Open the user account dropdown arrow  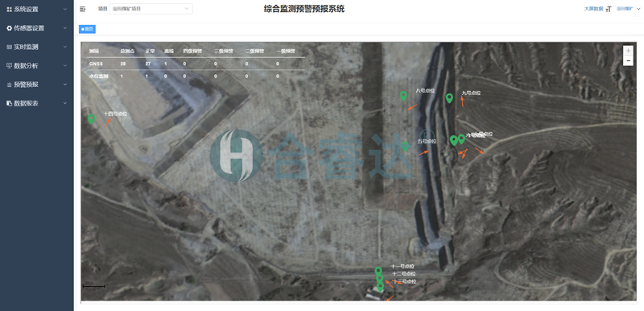pyautogui.click(x=638, y=9)
